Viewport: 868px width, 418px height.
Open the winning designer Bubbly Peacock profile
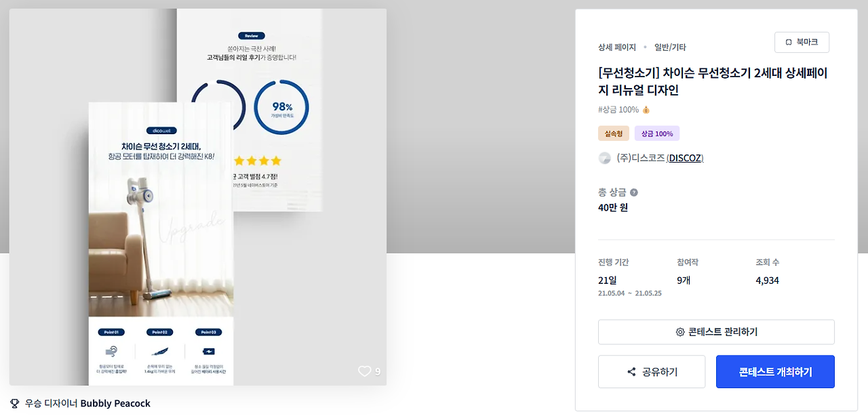[115, 404]
